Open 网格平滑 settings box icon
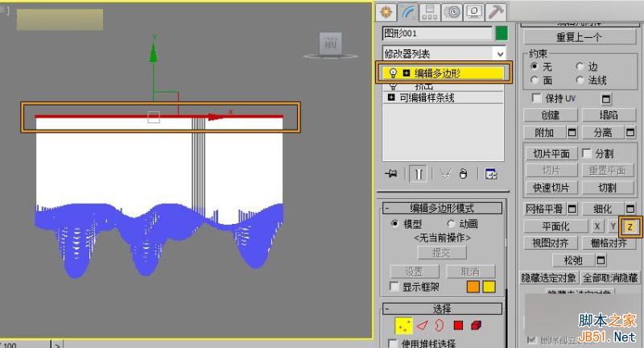The height and width of the screenshot is (348, 644). click(572, 209)
